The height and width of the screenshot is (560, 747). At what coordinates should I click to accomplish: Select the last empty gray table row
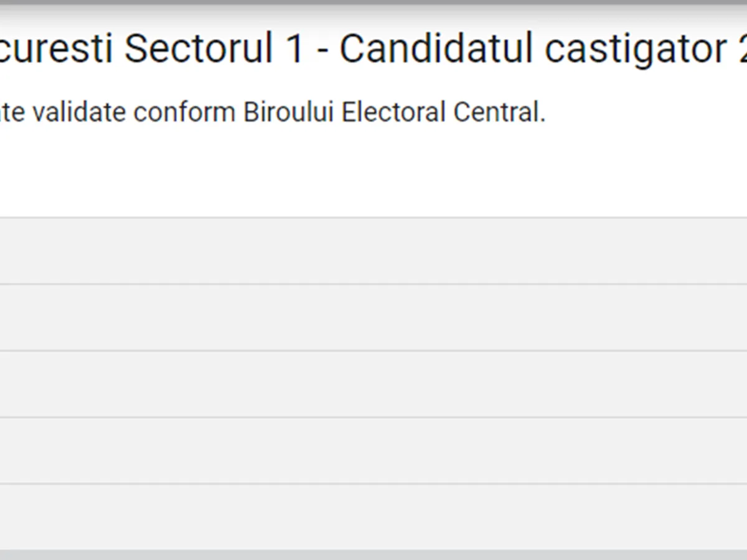(x=374, y=516)
